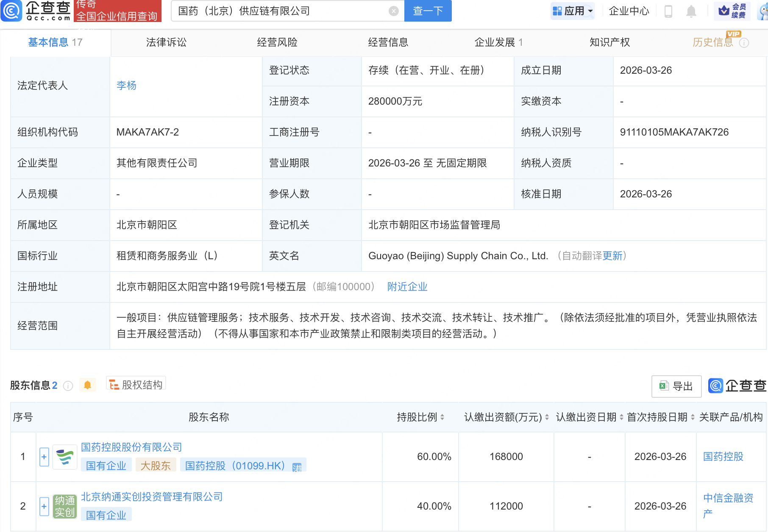Click the 查一下 search button
Image resolution: width=768 pixels, height=532 pixels.
pyautogui.click(x=427, y=11)
